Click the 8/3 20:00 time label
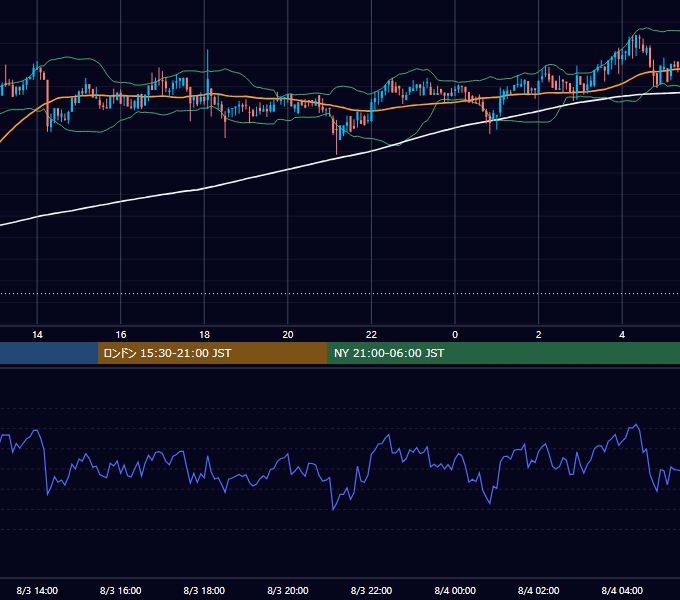The height and width of the screenshot is (600, 680). [x=288, y=590]
